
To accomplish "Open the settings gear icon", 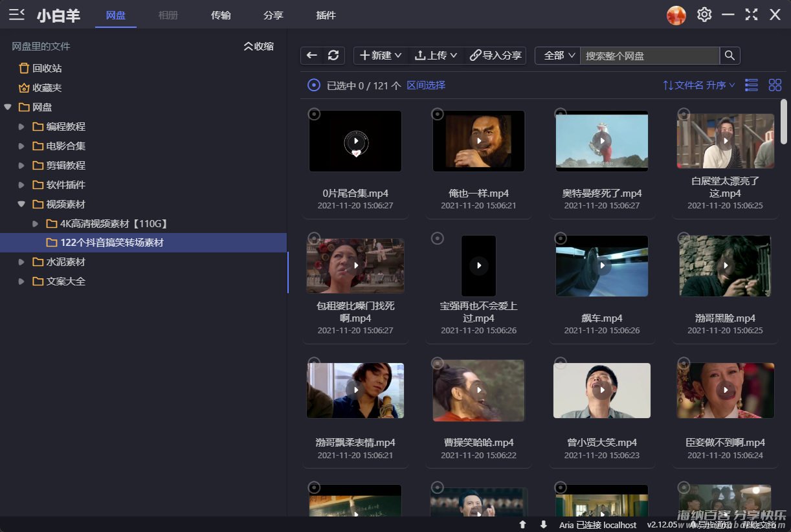I will 704,15.
